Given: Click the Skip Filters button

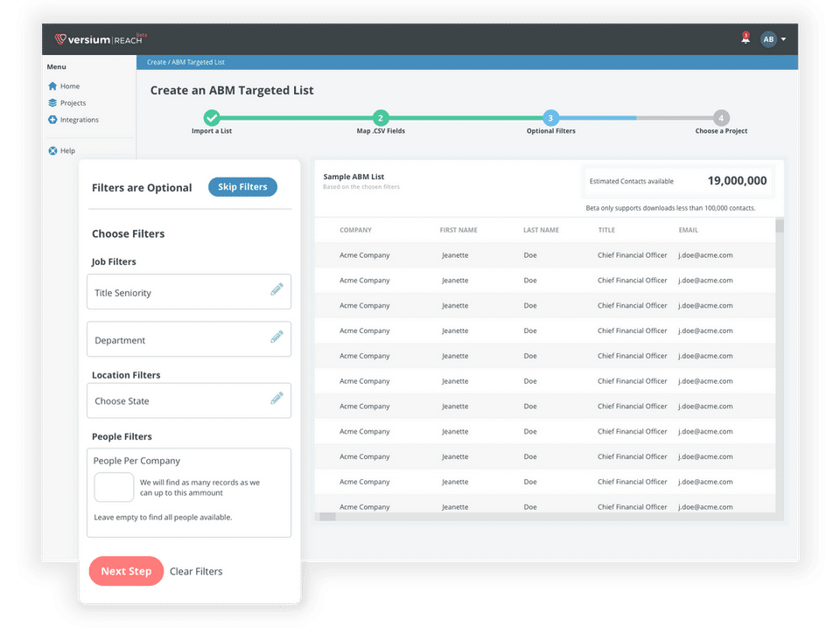Looking at the screenshot, I should click(242, 187).
